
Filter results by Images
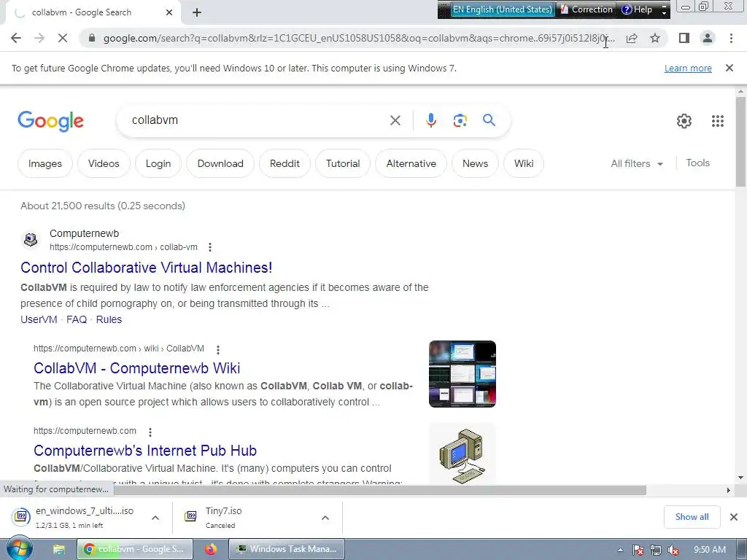pos(45,163)
